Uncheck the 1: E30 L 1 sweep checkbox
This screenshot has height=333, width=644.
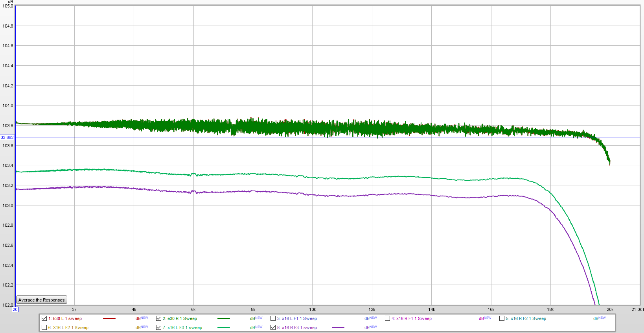(x=44, y=318)
